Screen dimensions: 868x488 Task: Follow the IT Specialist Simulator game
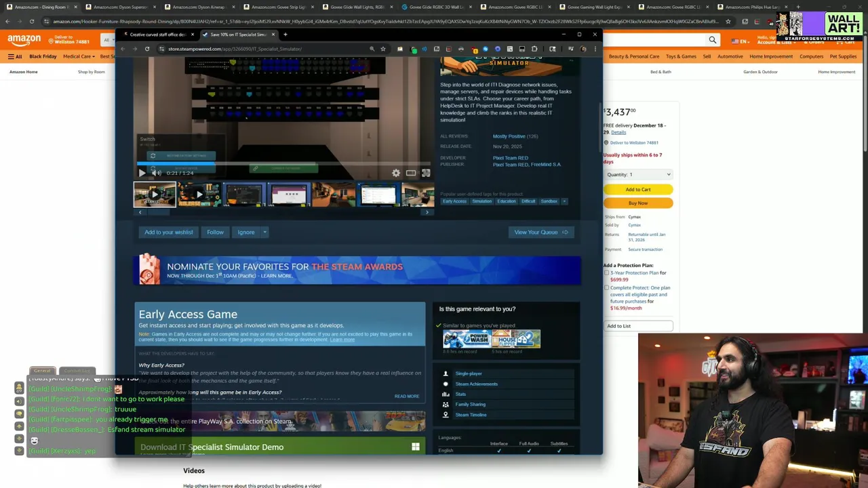215,232
